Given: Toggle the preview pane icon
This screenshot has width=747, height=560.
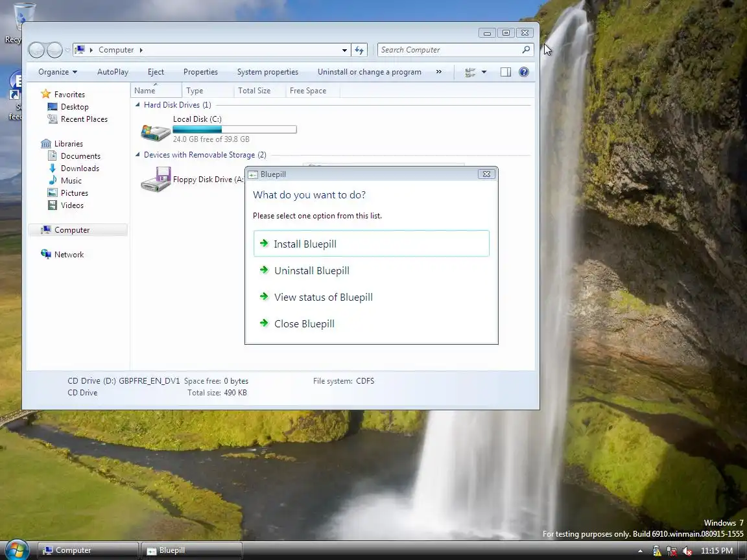Looking at the screenshot, I should click(506, 72).
